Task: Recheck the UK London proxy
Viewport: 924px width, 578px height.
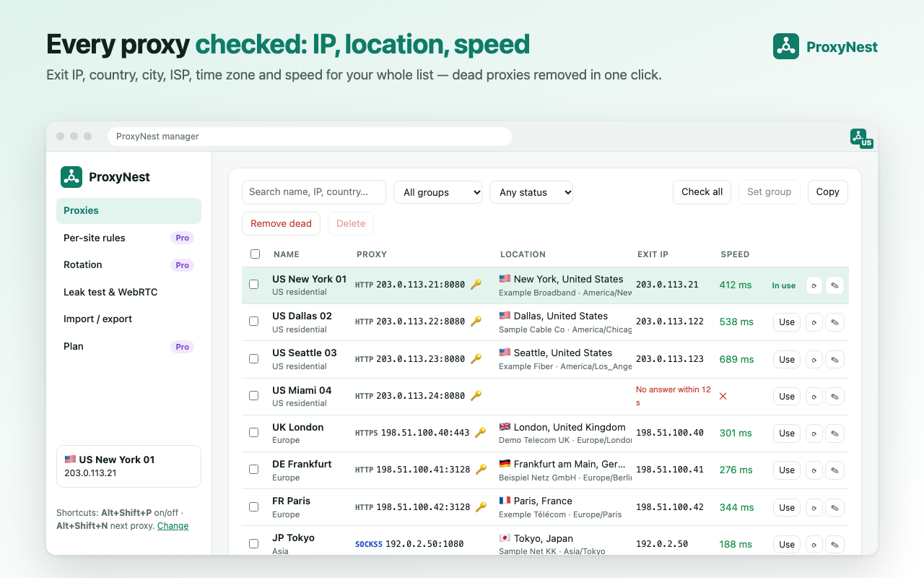Action: (814, 433)
